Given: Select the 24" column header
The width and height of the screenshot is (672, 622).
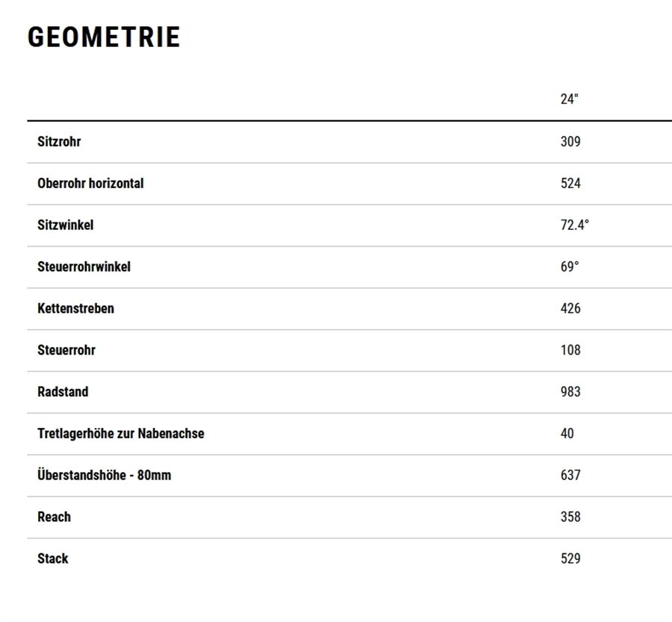Looking at the screenshot, I should tap(569, 99).
